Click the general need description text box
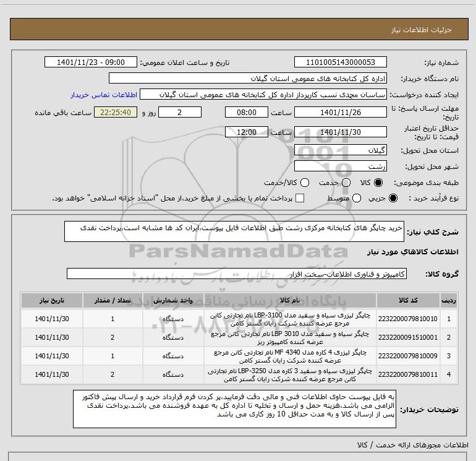This screenshot has width=476, height=461. (x=234, y=231)
